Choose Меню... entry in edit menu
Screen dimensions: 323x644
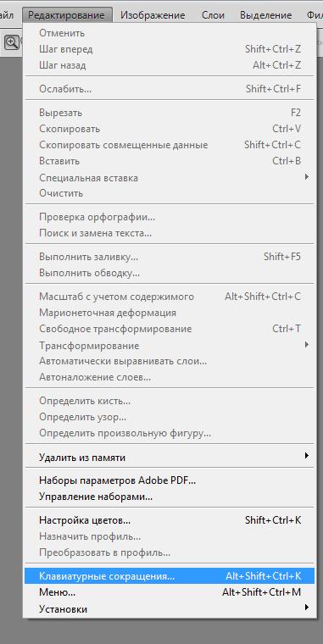click(170, 592)
